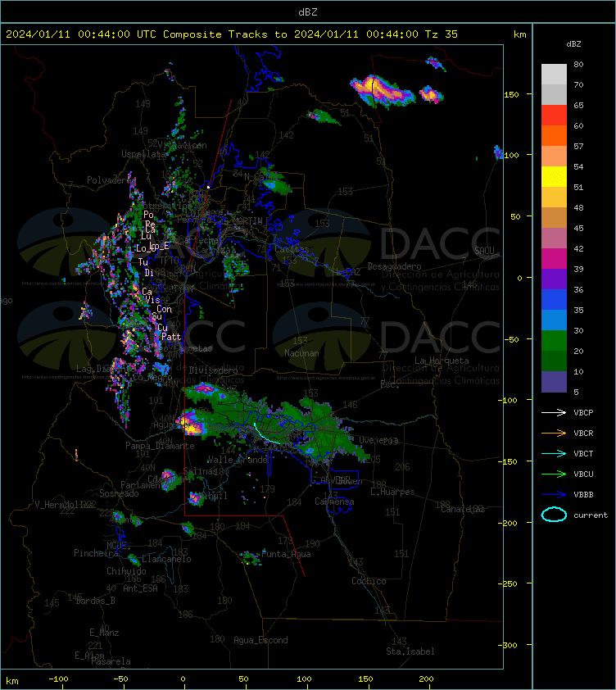Pick the dark blue swatch below 36 dBZ
Viewport: 616px width, 690px height.
(554, 299)
